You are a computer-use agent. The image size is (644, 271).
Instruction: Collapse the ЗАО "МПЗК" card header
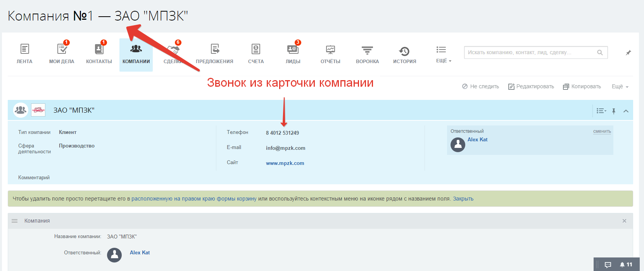coord(626,111)
